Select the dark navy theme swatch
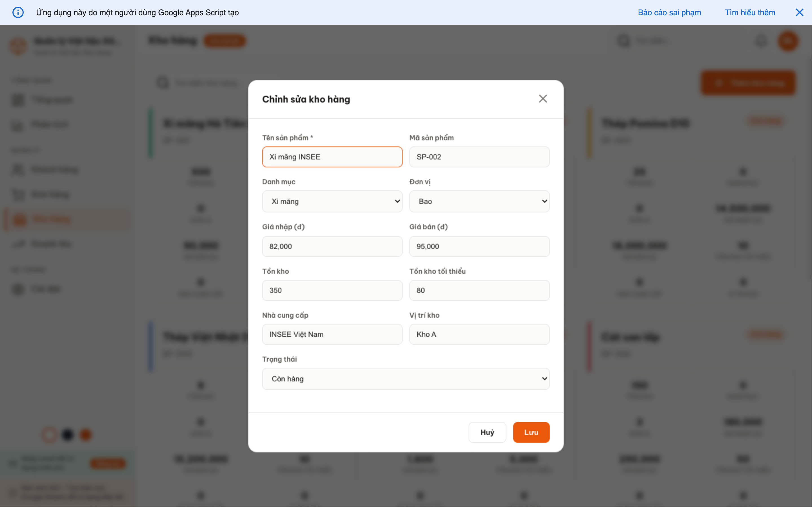Screen dimensions: 812x507 tap(67, 435)
